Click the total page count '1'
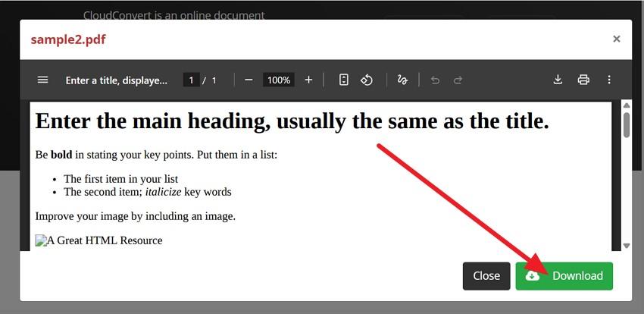Viewport: 644px width, 314px height. pos(214,80)
